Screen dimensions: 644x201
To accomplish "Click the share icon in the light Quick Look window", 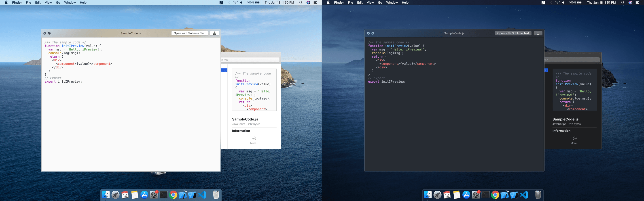I will tap(214, 33).
